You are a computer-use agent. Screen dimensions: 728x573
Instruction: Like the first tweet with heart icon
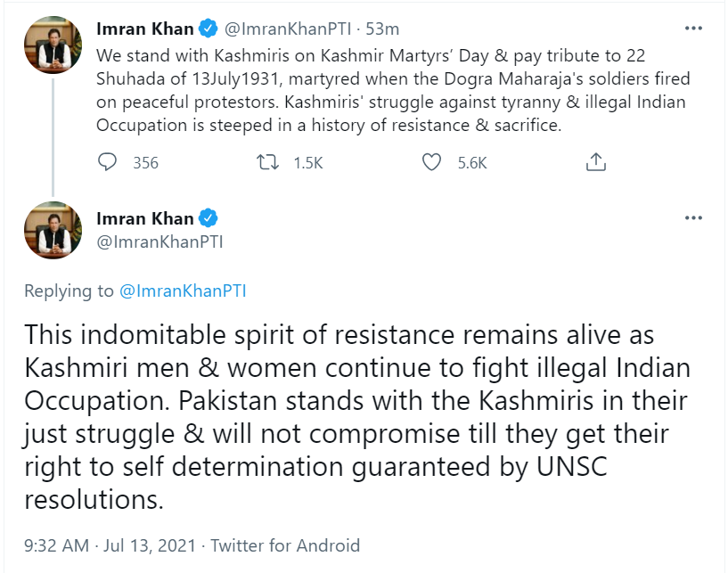pyautogui.click(x=431, y=162)
